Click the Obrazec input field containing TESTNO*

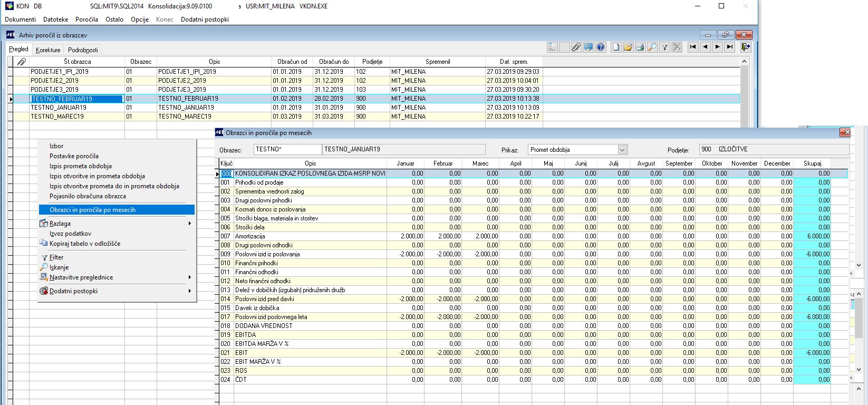(287, 149)
